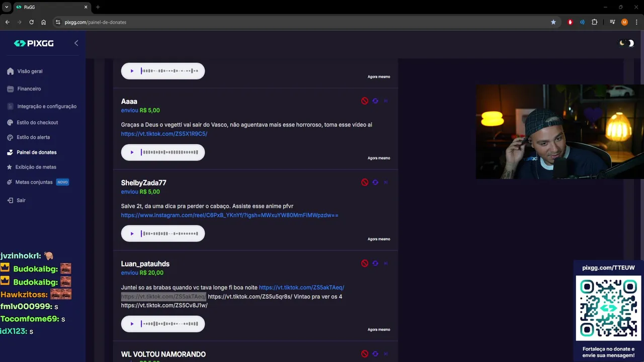Click the media control toolbar icon
644x362 pixels.
(612, 22)
